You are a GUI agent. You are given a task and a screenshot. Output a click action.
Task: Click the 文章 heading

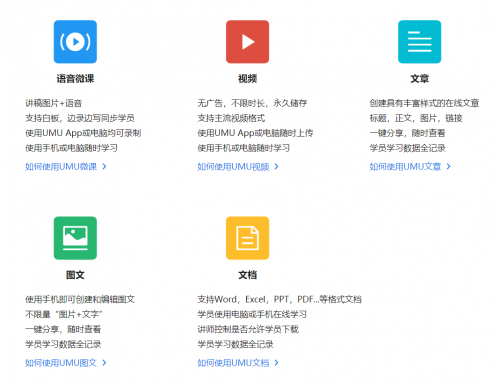419,79
